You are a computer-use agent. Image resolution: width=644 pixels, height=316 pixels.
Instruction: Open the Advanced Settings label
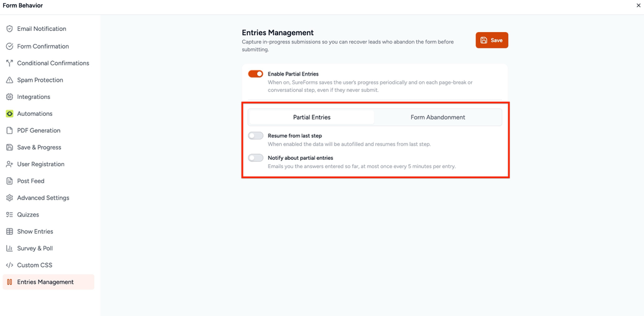pos(43,198)
